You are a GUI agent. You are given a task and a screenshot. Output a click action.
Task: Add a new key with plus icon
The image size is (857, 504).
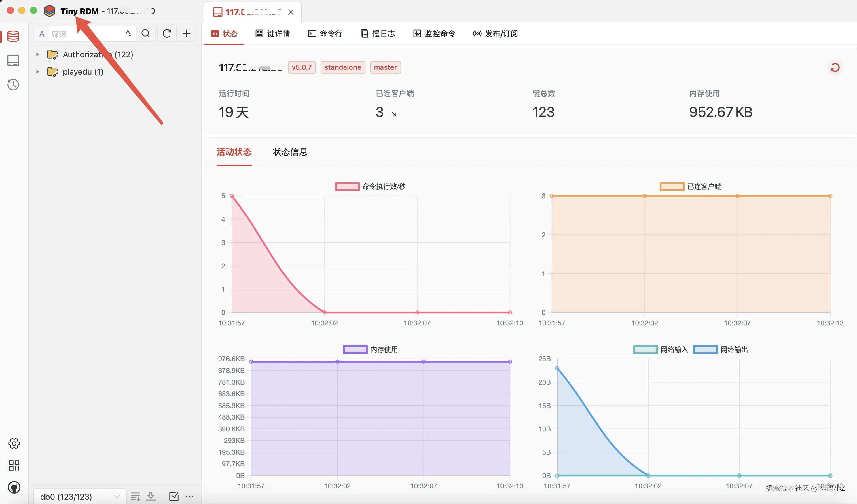click(x=186, y=34)
